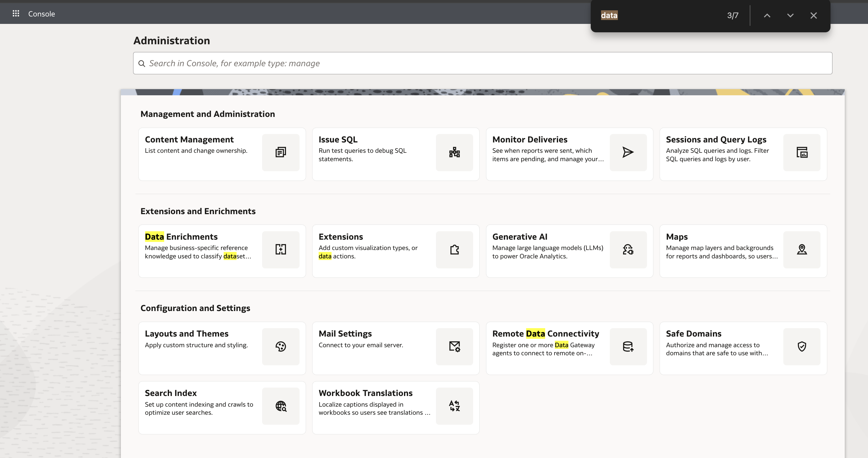Click the Workbook Translations icon
Viewport: 868px width, 458px height.
pos(454,406)
